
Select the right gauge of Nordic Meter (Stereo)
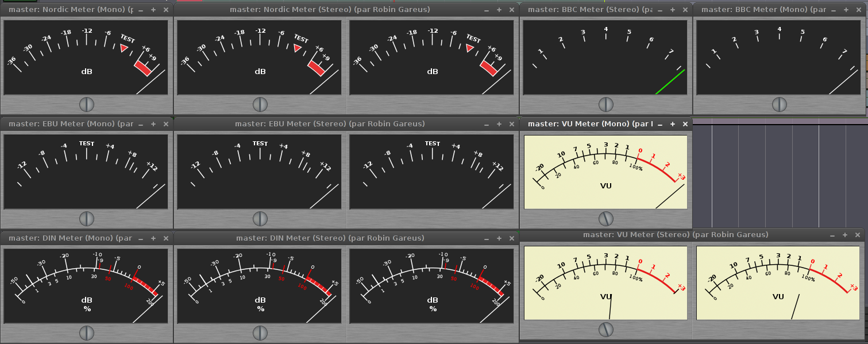(x=432, y=57)
